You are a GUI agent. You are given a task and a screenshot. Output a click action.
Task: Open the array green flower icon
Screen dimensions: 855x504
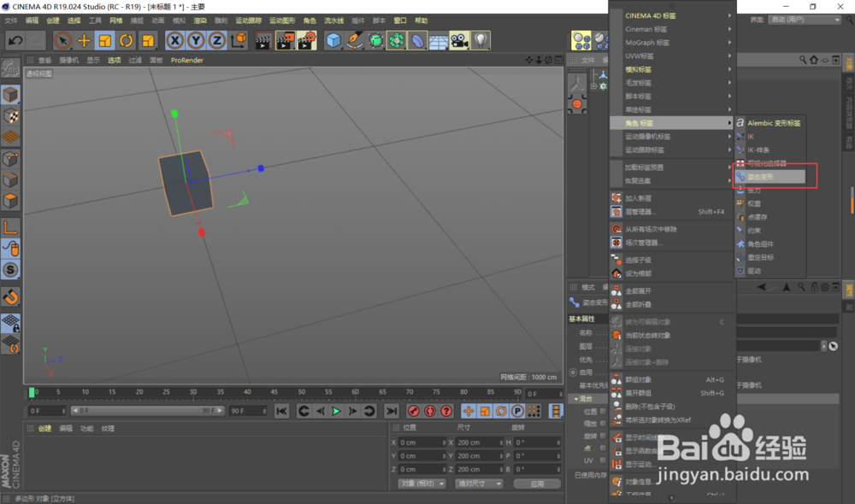click(x=397, y=40)
